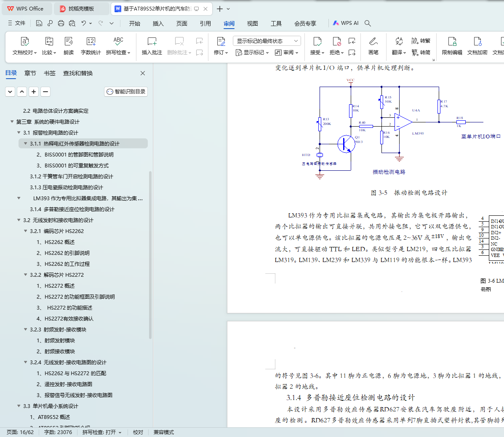Open the 翻译 translate tool
The width and height of the screenshot is (504, 437).
[x=399, y=46]
